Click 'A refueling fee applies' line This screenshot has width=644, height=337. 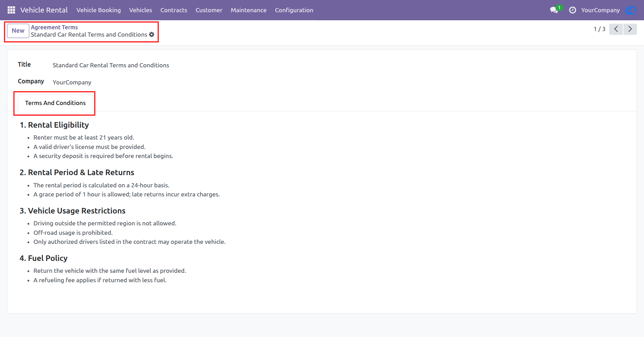coord(100,280)
